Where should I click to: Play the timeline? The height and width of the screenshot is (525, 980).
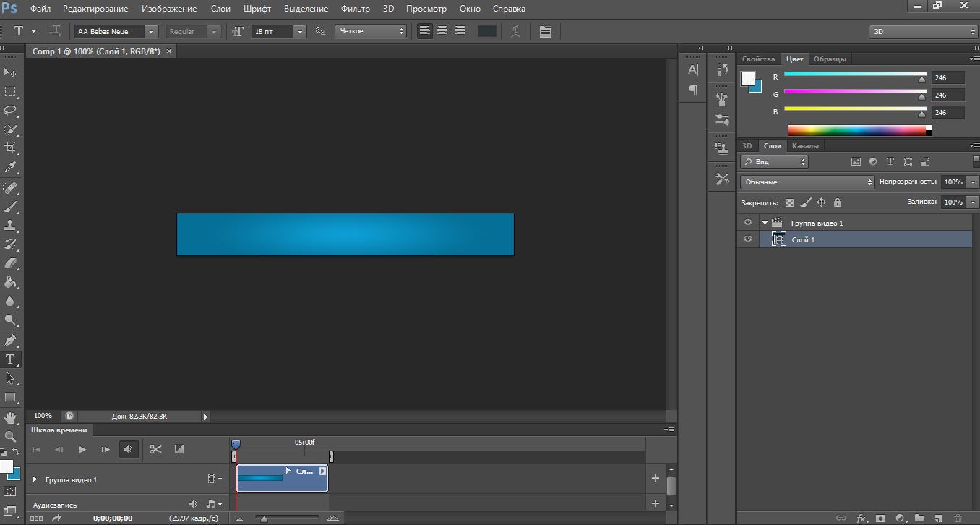coord(82,449)
